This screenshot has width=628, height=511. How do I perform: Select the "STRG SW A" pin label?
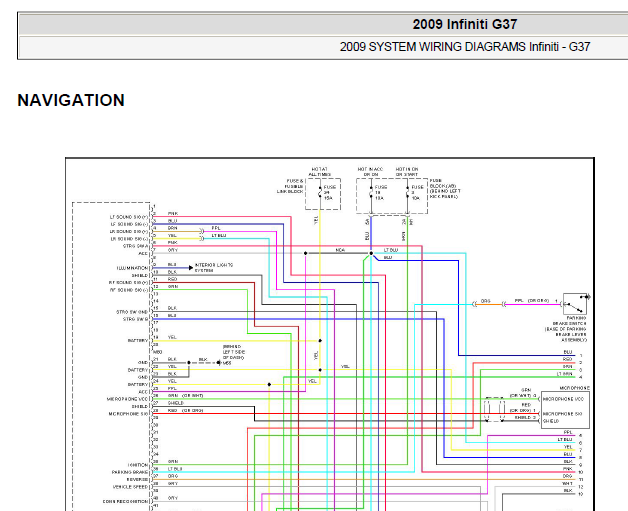pyautogui.click(x=135, y=246)
